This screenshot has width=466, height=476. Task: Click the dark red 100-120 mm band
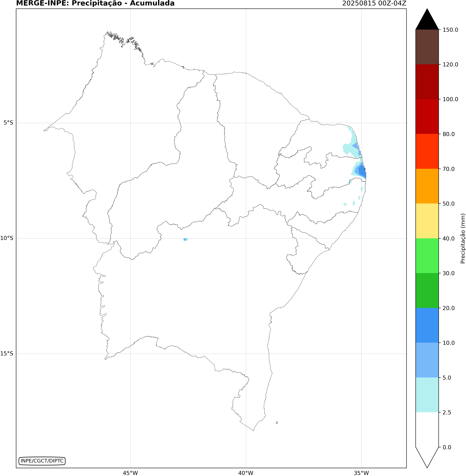coord(427,82)
